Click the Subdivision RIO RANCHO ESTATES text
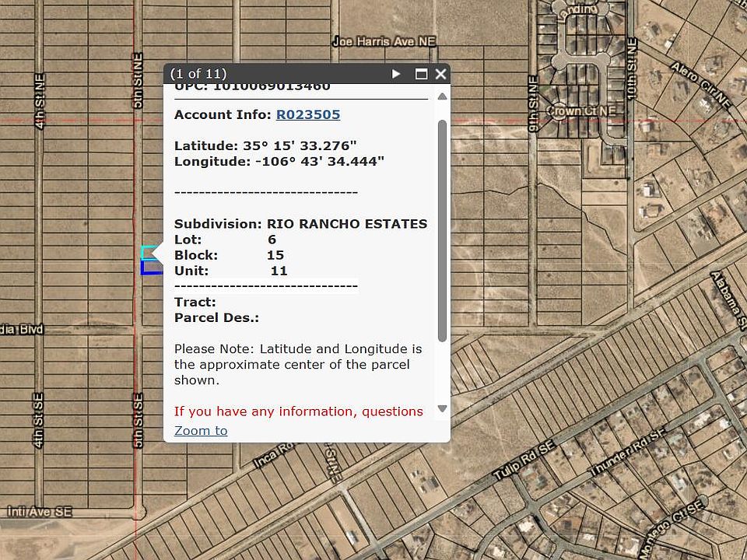Screen dimensions: 747x560 [x=300, y=223]
